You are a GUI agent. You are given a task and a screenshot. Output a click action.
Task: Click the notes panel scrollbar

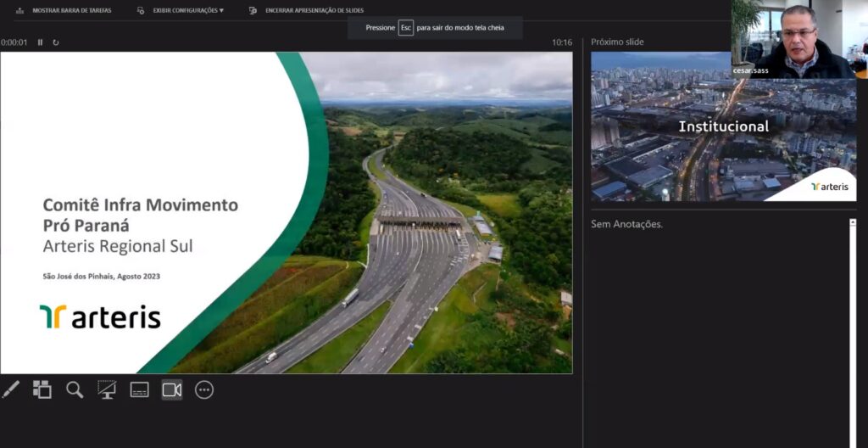[853, 333]
